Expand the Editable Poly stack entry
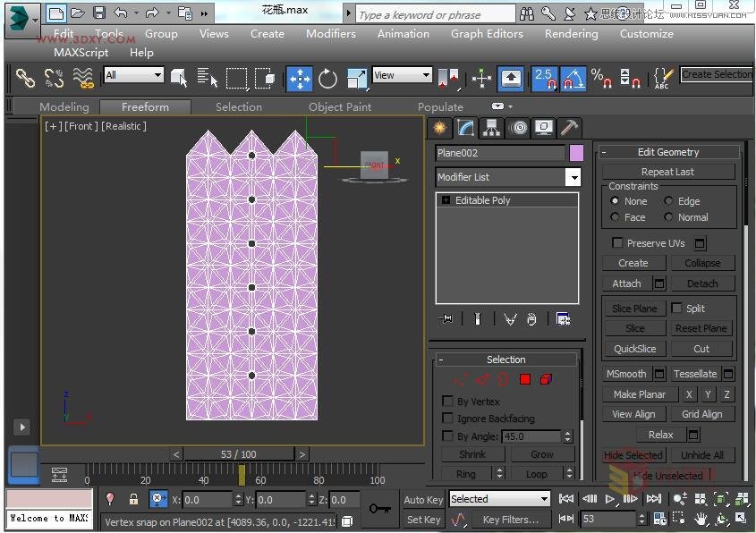Image resolution: width=756 pixels, height=533 pixels. [446, 200]
